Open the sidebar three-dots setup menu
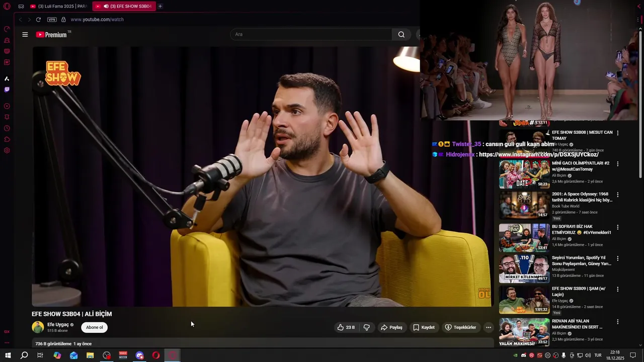Image resolution: width=644 pixels, height=362 pixels. coord(7,342)
